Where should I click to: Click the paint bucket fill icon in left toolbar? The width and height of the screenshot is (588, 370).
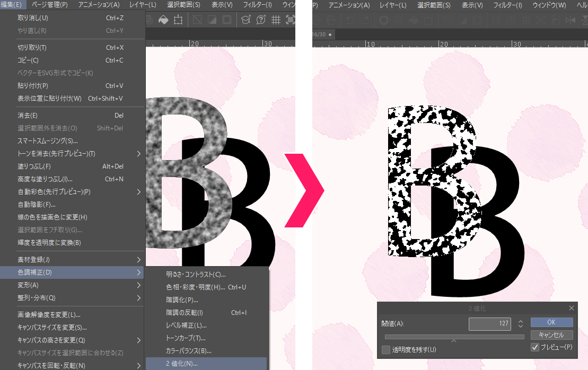164,20
